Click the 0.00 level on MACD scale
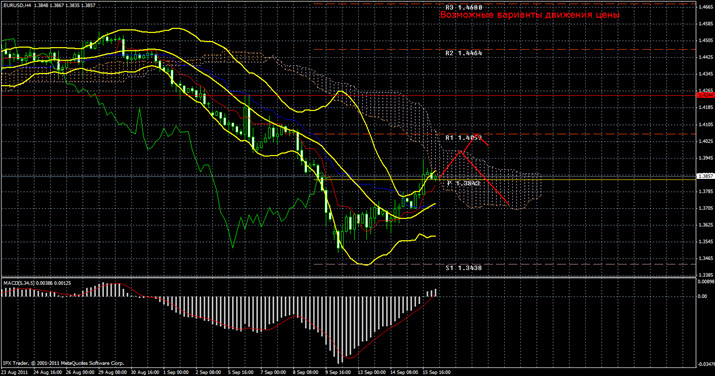The image size is (715, 376). click(x=703, y=296)
